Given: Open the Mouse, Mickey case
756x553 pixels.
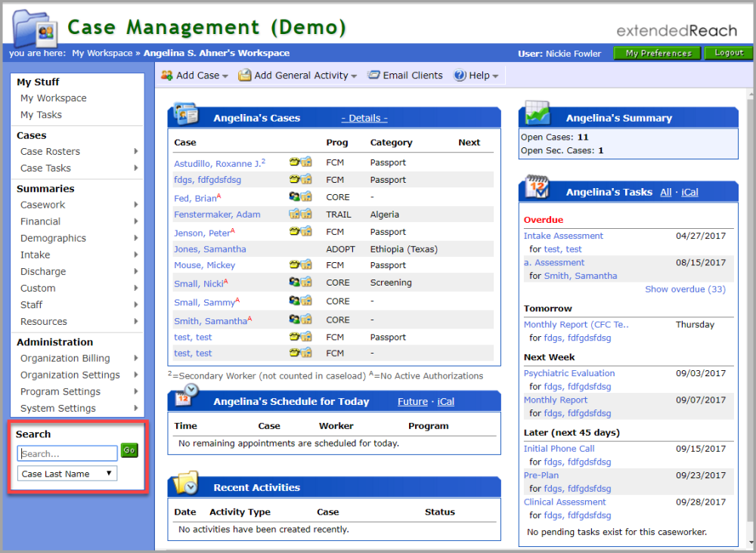Looking at the screenshot, I should (204, 265).
